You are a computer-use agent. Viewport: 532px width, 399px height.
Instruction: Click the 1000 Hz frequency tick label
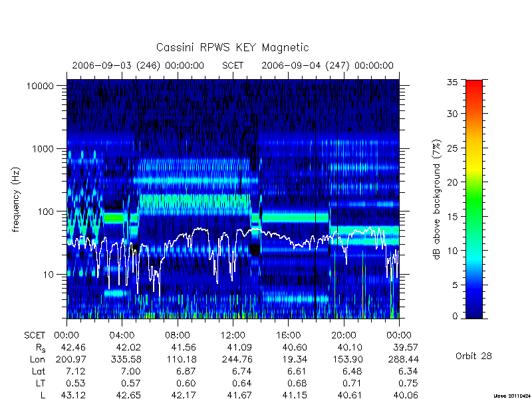click(43, 149)
